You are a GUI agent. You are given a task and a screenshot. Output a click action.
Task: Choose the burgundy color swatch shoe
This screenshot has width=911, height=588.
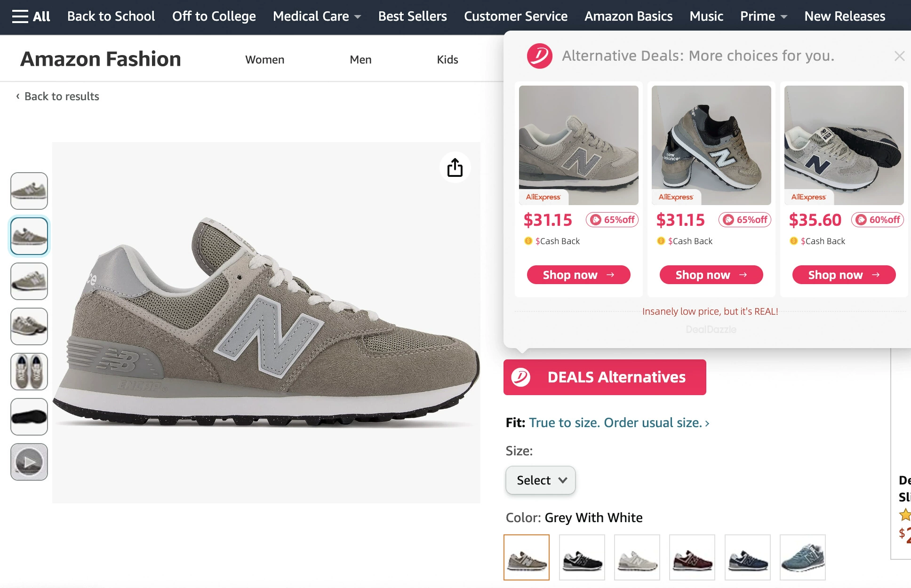coord(692,557)
